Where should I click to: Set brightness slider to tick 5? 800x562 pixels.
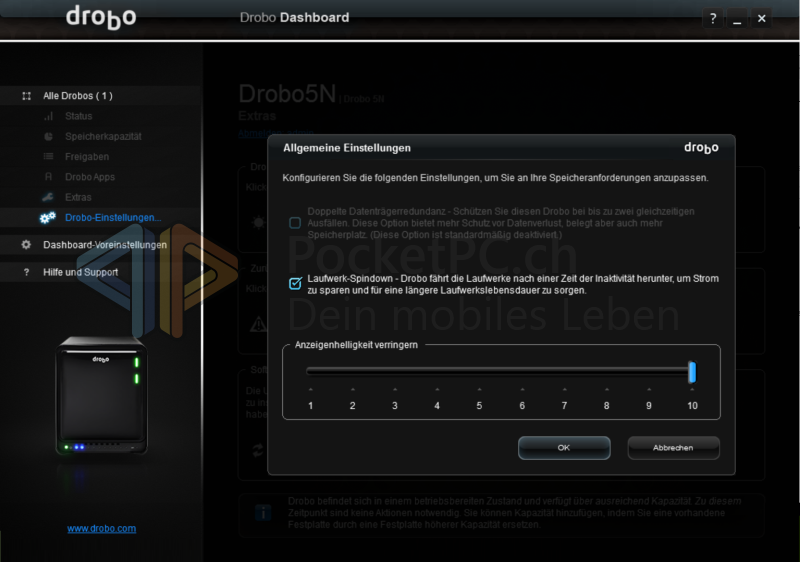tap(479, 372)
